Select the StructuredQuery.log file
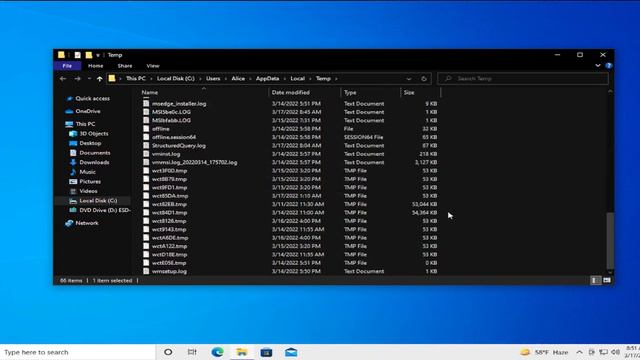The height and width of the screenshot is (360, 640). [179, 145]
